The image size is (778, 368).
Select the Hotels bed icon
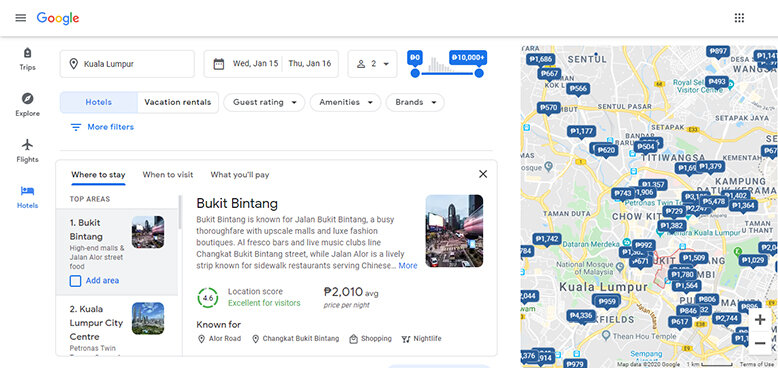click(x=27, y=190)
